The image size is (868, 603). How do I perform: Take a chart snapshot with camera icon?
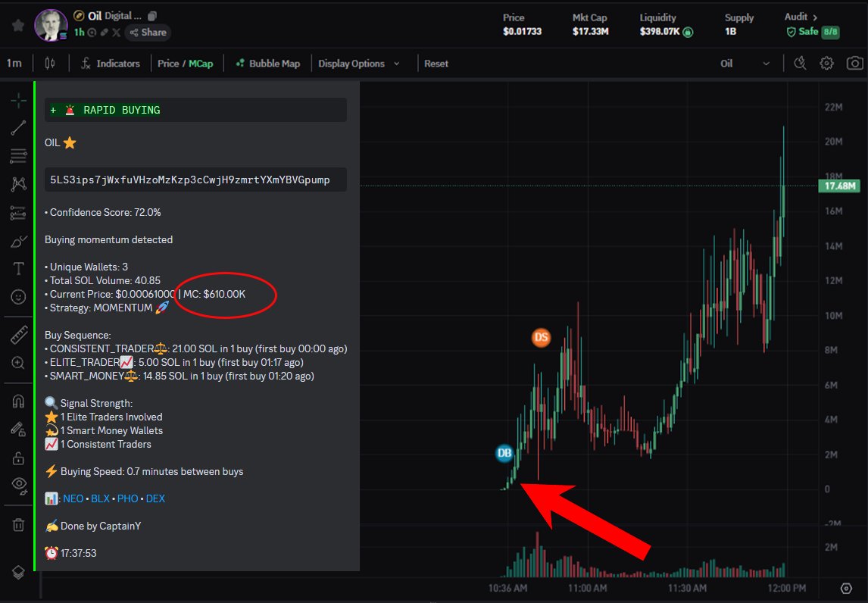point(854,64)
